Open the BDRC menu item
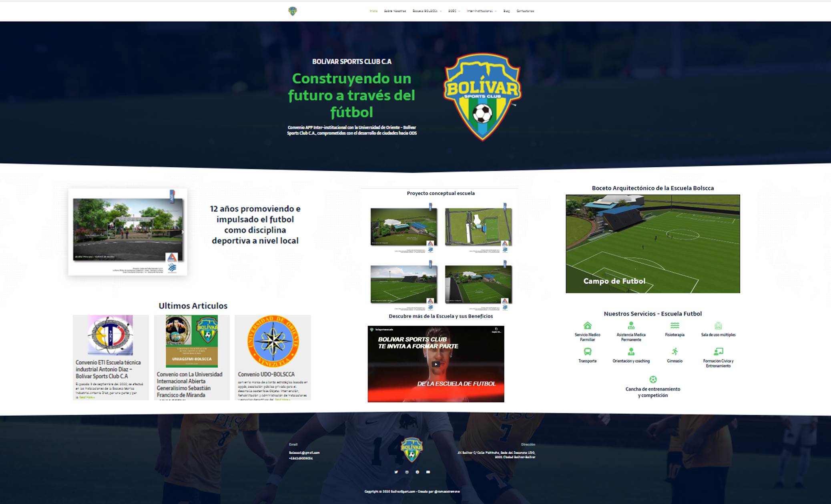 (452, 11)
